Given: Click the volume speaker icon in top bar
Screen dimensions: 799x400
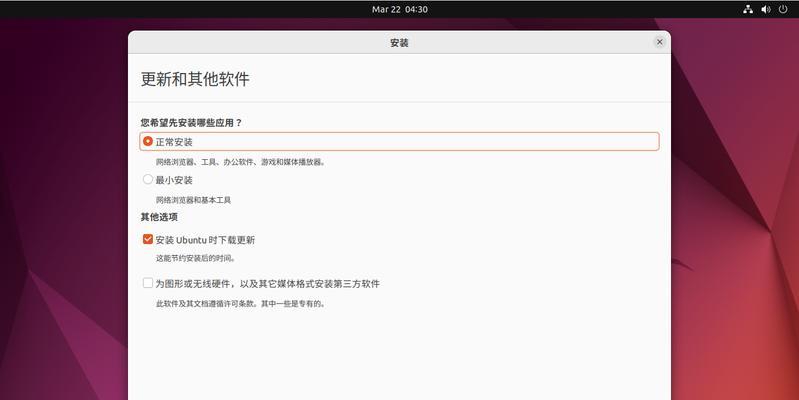Looking at the screenshot, I should 765,9.
